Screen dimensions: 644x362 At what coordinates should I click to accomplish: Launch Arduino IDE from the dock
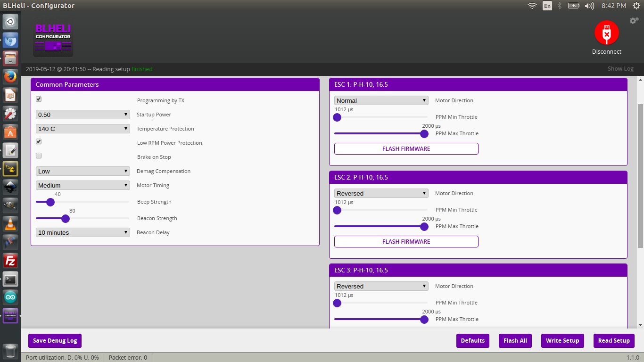point(10,297)
